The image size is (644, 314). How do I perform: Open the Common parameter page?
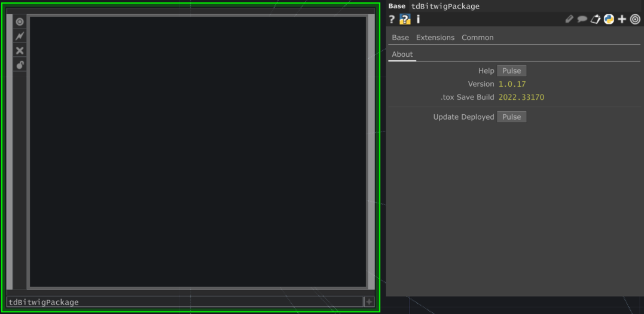click(477, 37)
